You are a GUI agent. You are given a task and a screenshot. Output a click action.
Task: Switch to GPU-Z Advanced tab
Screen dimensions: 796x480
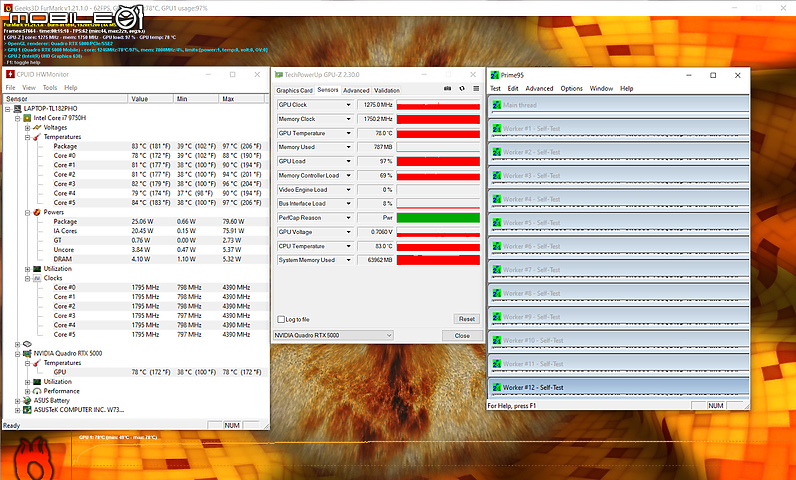click(x=356, y=90)
